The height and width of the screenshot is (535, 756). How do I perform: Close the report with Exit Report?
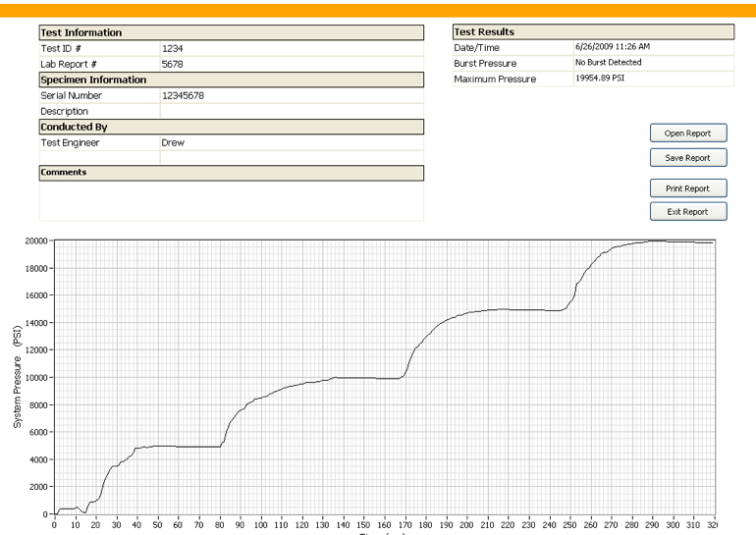[x=687, y=211]
